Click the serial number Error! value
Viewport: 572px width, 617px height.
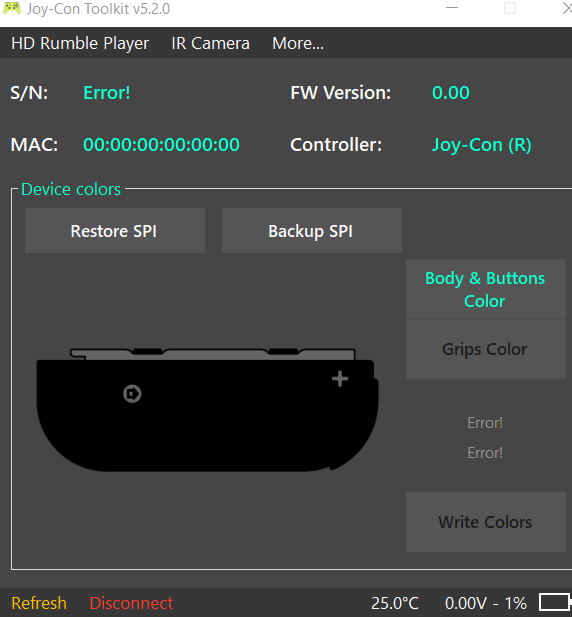pyautogui.click(x=107, y=93)
